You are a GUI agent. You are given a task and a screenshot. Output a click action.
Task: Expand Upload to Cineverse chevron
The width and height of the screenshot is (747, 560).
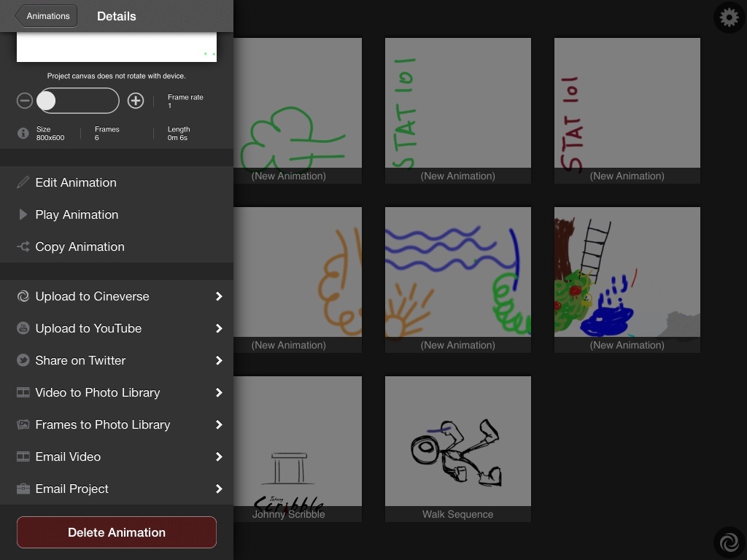219,296
